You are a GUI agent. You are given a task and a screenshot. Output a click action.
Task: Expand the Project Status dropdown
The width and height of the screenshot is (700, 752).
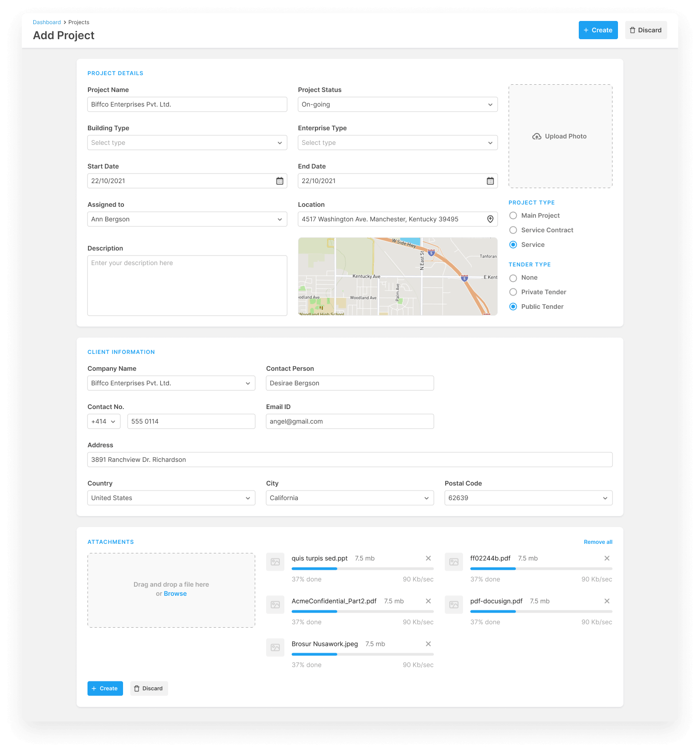pos(397,104)
